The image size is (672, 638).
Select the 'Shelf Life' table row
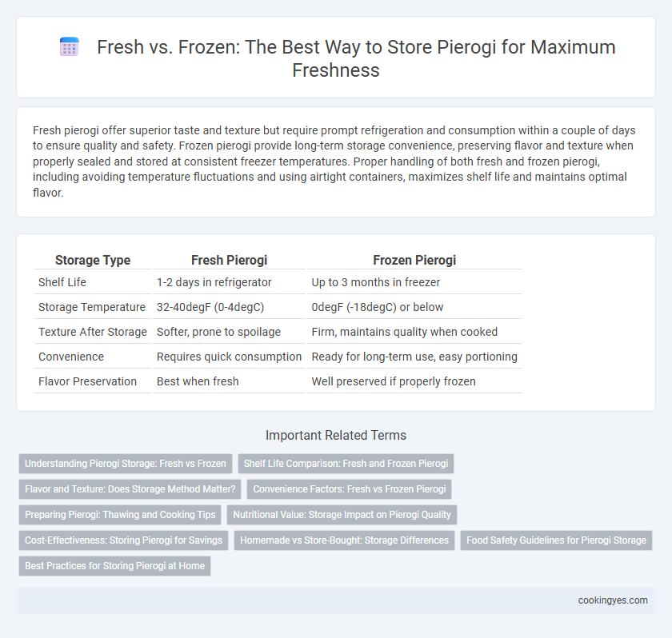click(278, 282)
